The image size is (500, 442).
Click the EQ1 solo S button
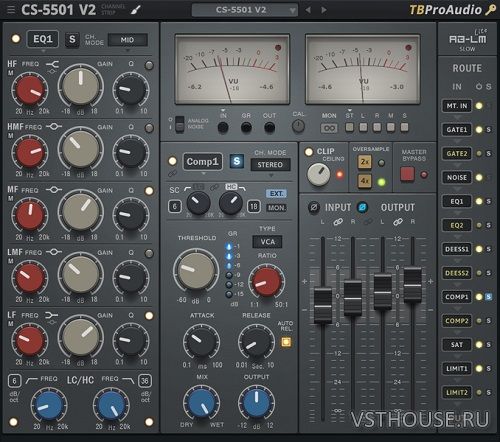pyautogui.click(x=72, y=40)
